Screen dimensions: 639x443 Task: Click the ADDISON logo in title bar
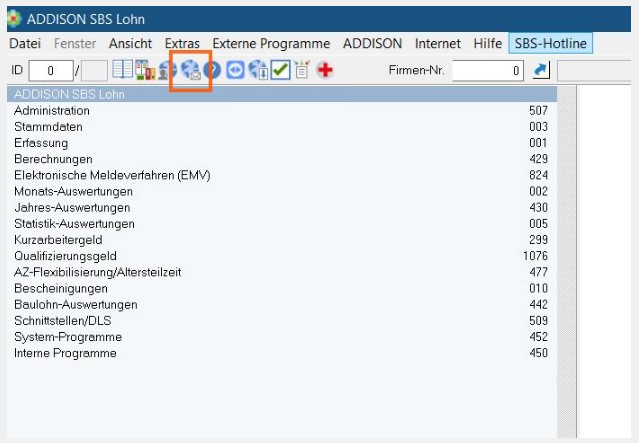pyautogui.click(x=14, y=19)
